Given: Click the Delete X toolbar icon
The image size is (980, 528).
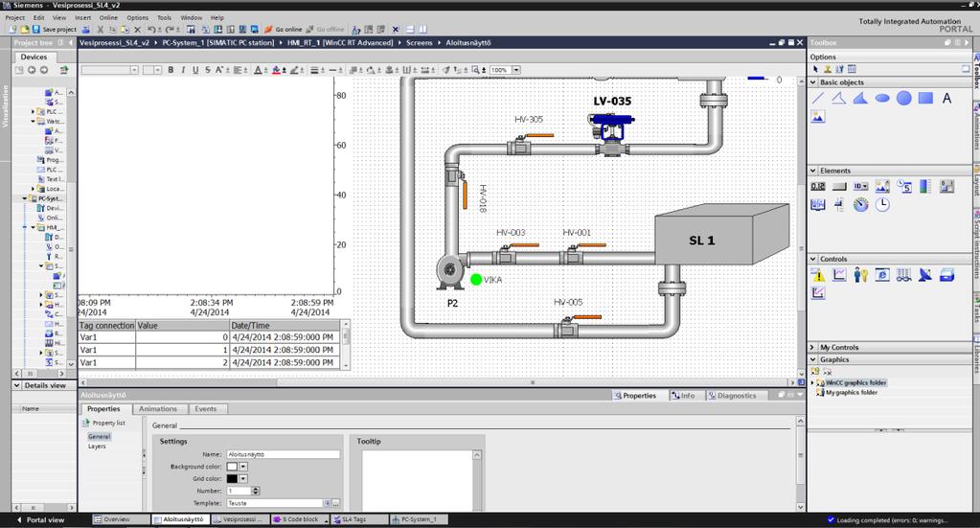Looking at the screenshot, I should 138,30.
